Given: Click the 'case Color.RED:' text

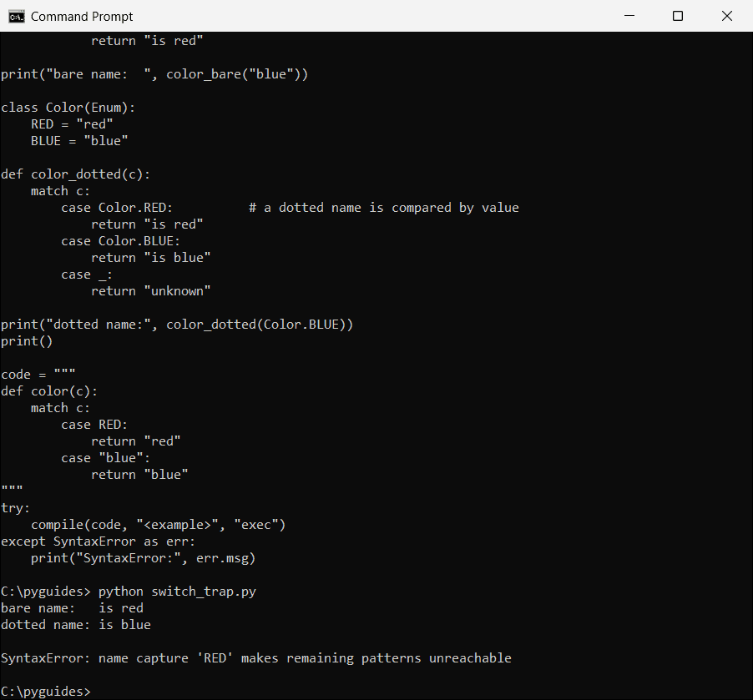Looking at the screenshot, I should [117, 208].
